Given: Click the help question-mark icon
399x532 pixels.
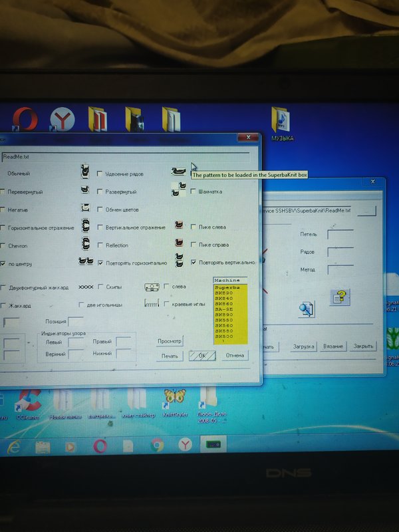Looking at the screenshot, I should 340,297.
